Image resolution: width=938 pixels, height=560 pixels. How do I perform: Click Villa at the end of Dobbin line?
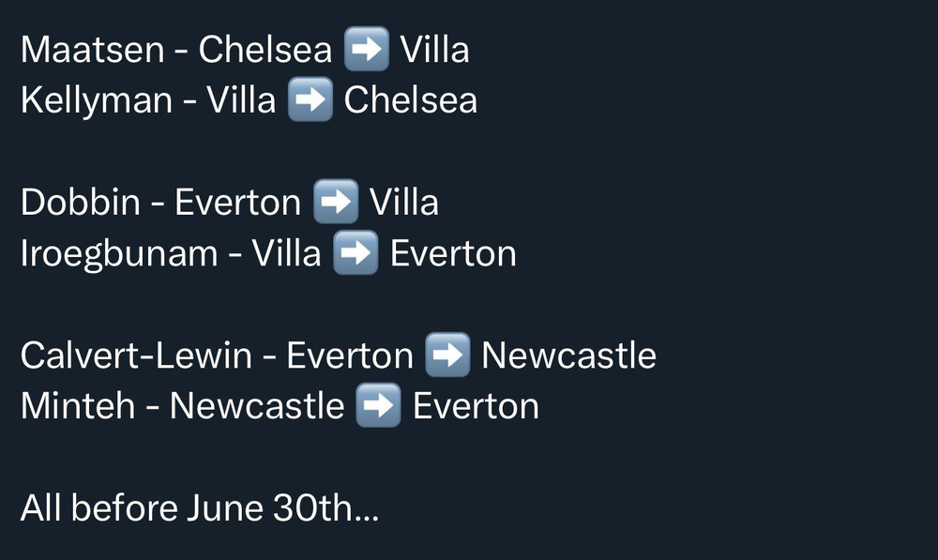pos(404,202)
